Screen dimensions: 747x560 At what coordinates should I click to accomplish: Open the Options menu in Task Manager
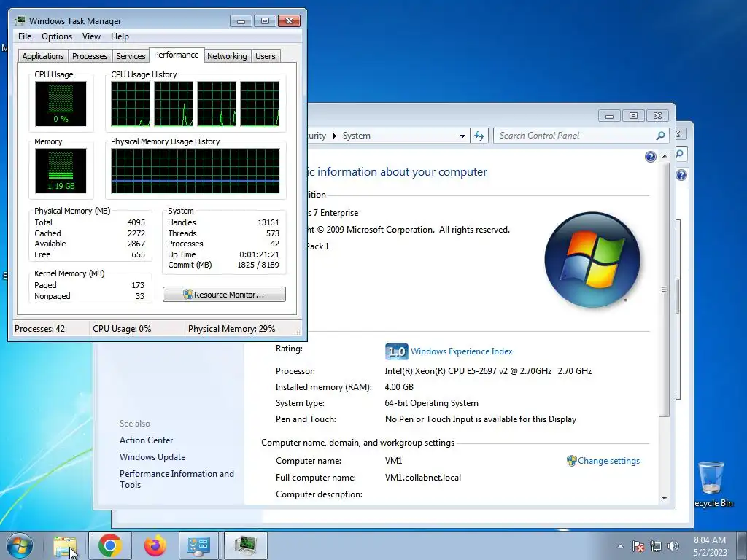pyautogui.click(x=57, y=36)
